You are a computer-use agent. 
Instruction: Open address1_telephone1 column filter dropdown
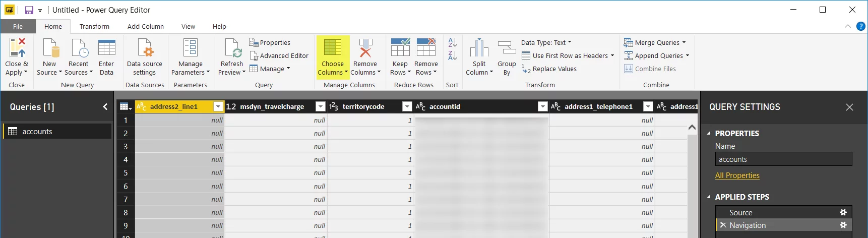coord(648,106)
